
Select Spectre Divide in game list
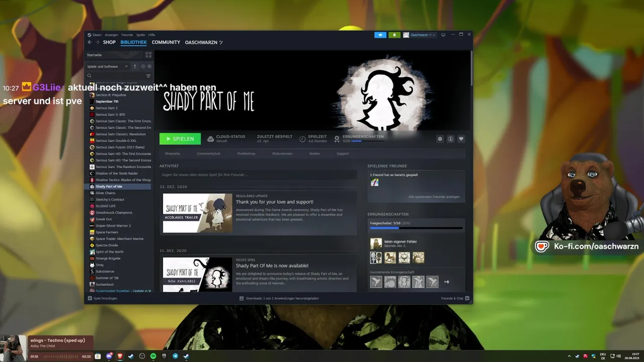tap(107, 245)
